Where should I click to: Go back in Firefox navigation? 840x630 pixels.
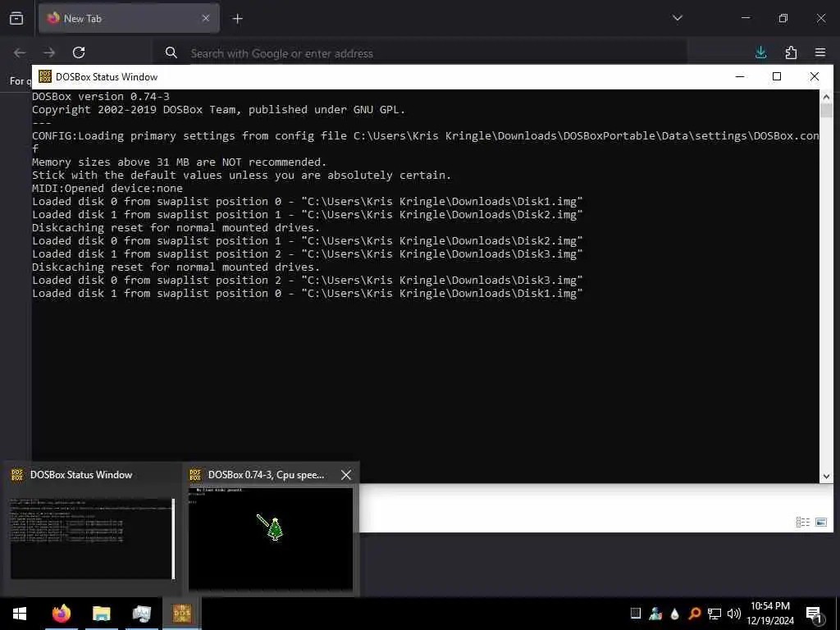click(20, 52)
